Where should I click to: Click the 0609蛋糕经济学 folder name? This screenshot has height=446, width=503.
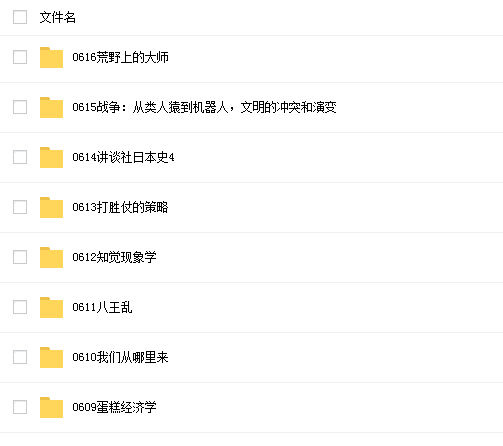(x=114, y=407)
